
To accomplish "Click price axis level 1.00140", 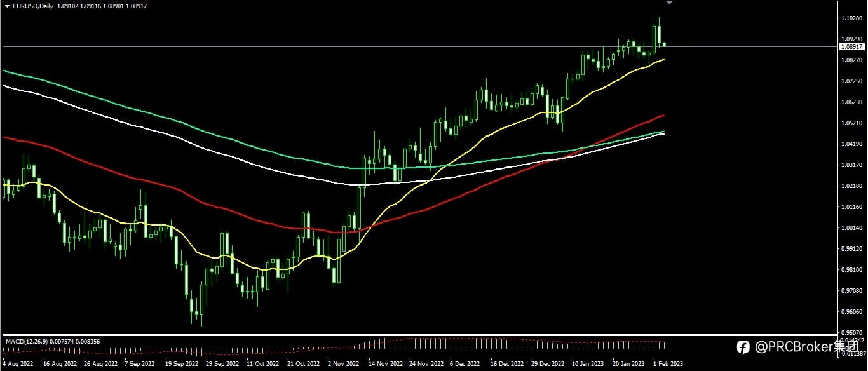I will pos(851,227).
